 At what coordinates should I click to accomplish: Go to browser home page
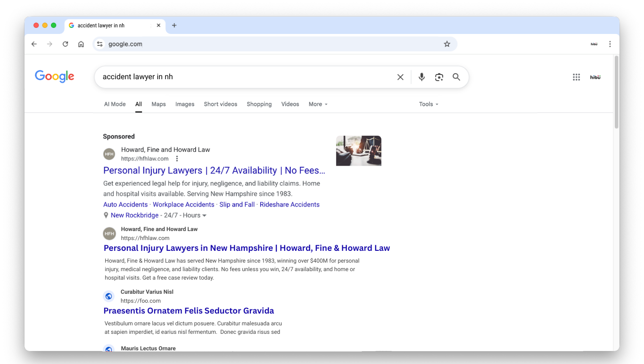point(81,44)
